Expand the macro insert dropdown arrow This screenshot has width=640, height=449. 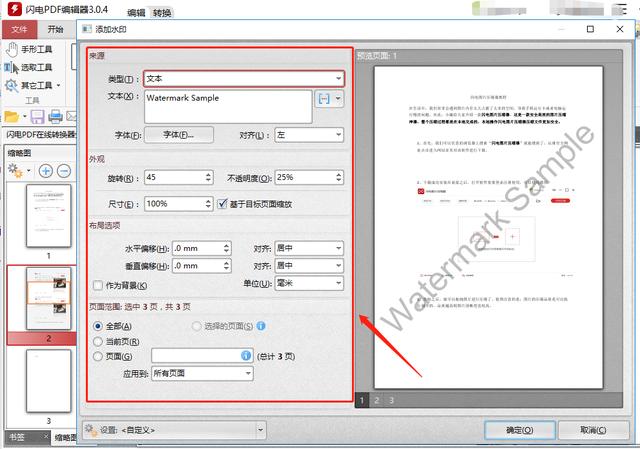(x=338, y=98)
